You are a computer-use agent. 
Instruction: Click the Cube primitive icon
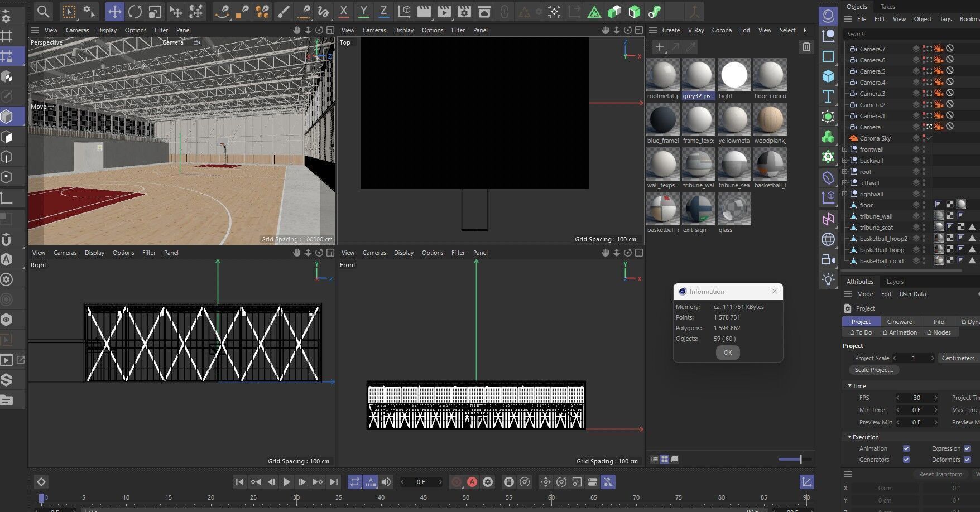click(x=828, y=76)
